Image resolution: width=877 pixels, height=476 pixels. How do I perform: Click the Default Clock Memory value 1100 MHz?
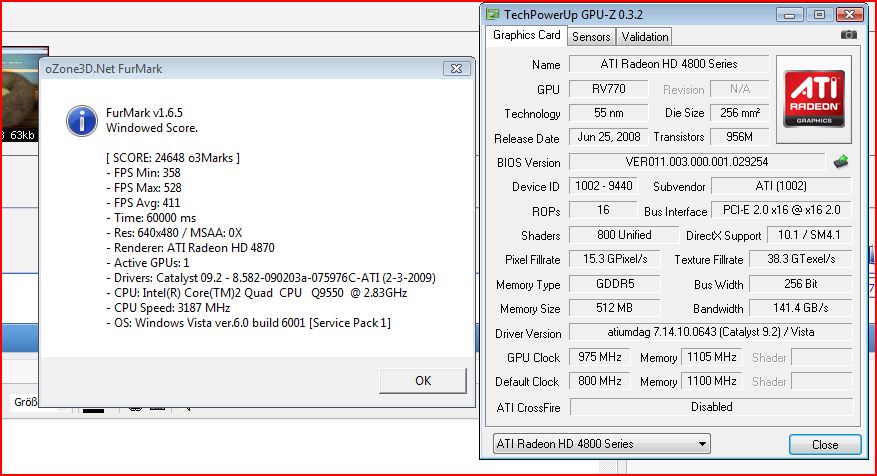click(x=711, y=381)
